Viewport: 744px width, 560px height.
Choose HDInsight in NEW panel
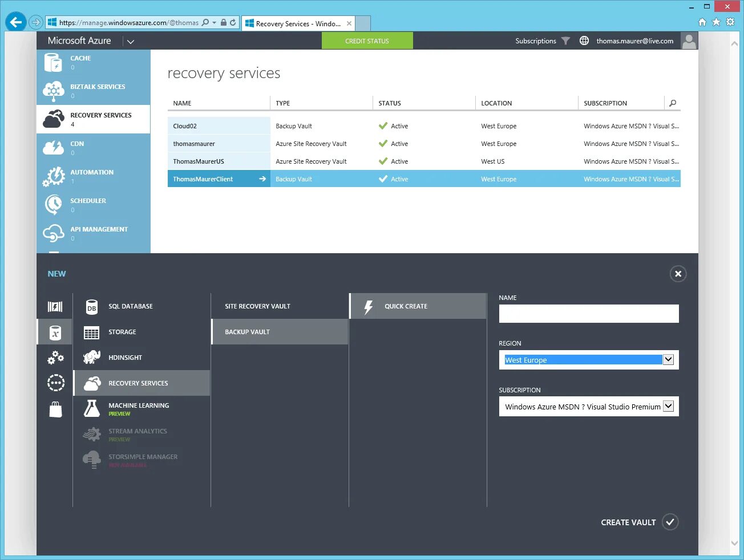[142, 358]
